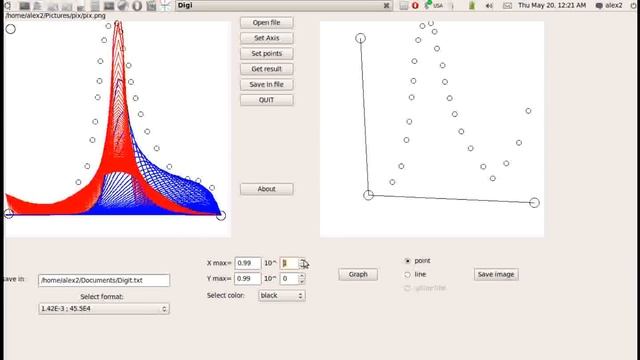Click the mail envelope icon in the panel

pos(507,6)
